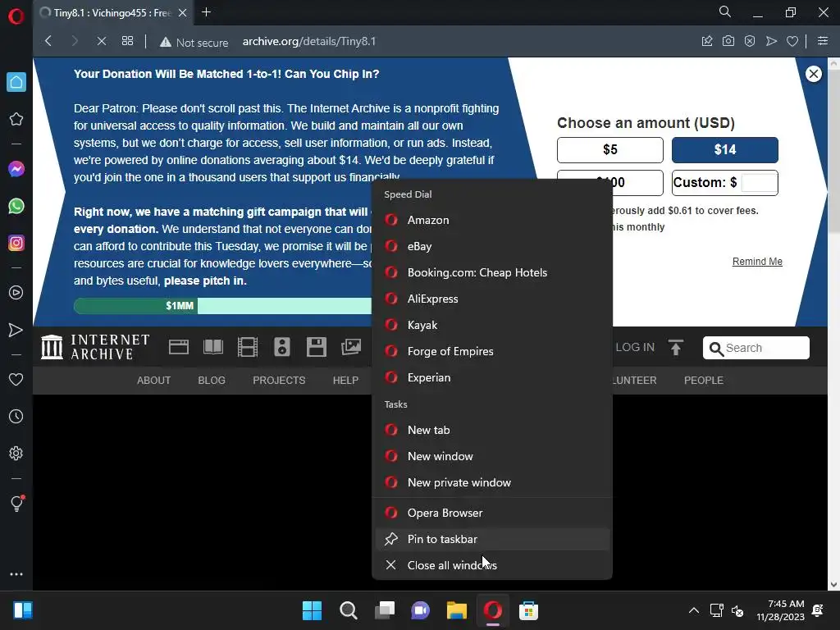Open AliExpress from jump list
Viewport: 840px width, 630px height.
click(492, 299)
